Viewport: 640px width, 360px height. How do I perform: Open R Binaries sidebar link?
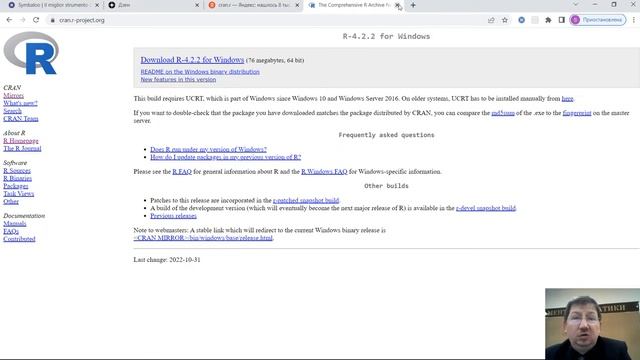(18, 178)
